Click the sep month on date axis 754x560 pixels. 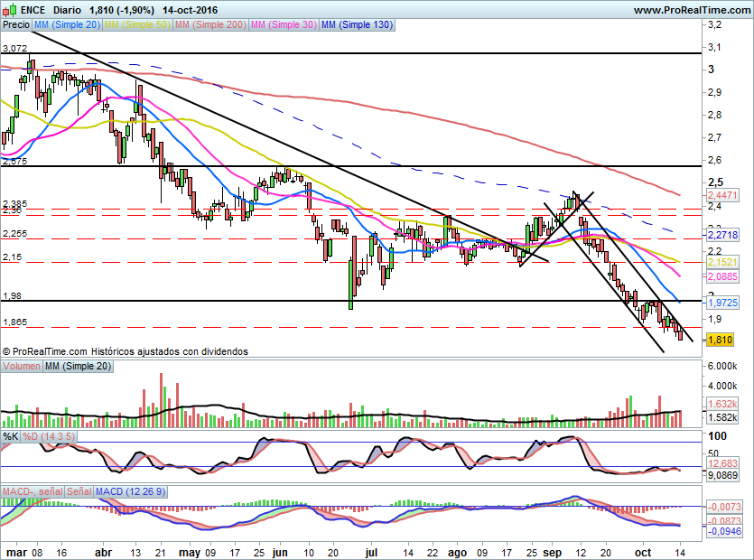click(x=556, y=551)
